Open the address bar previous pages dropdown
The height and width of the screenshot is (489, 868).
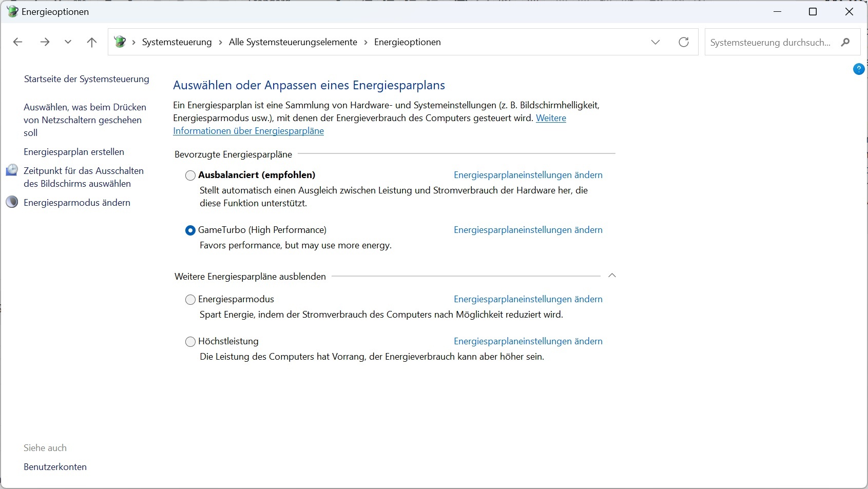coord(655,42)
